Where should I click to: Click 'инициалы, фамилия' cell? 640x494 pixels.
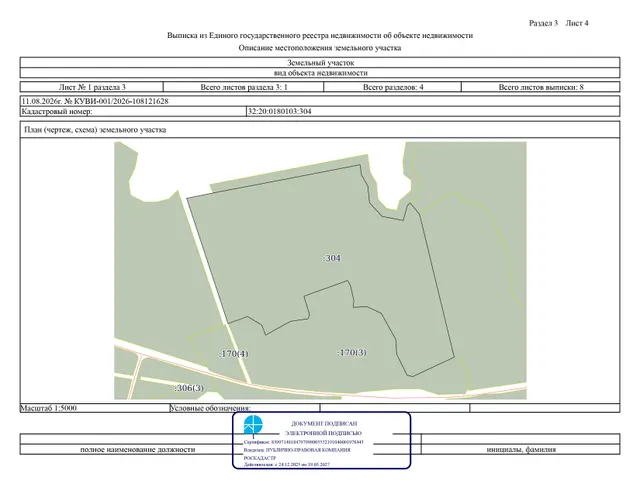pos(521,449)
